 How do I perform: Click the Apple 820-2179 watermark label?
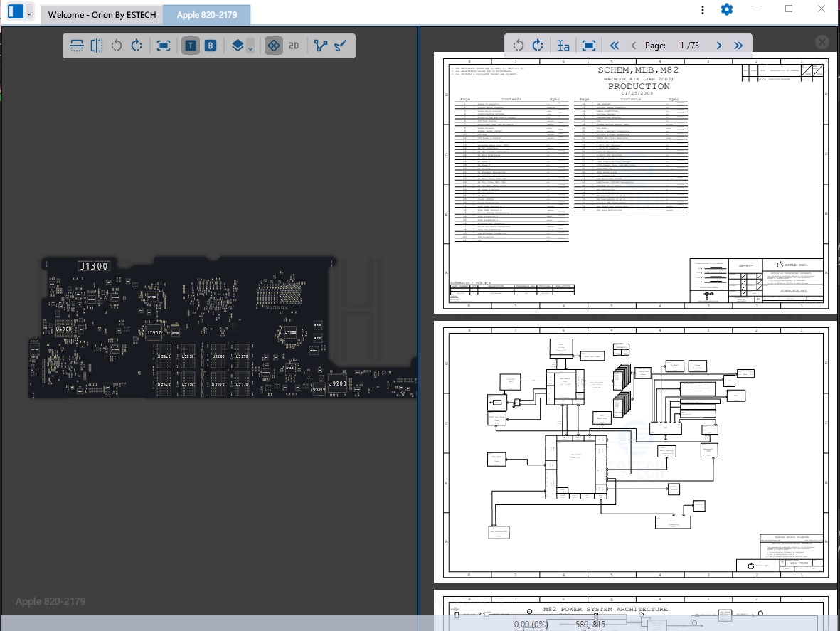[x=50, y=602]
